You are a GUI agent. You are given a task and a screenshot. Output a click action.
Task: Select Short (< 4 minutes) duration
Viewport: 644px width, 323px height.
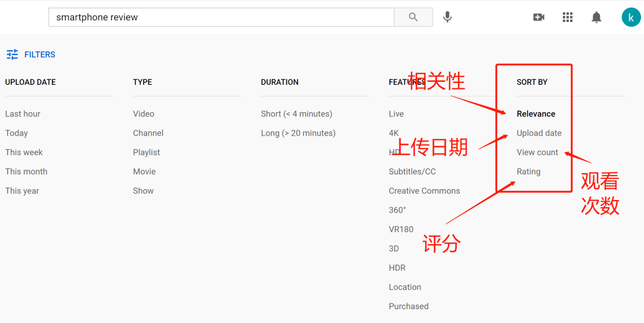[296, 114]
